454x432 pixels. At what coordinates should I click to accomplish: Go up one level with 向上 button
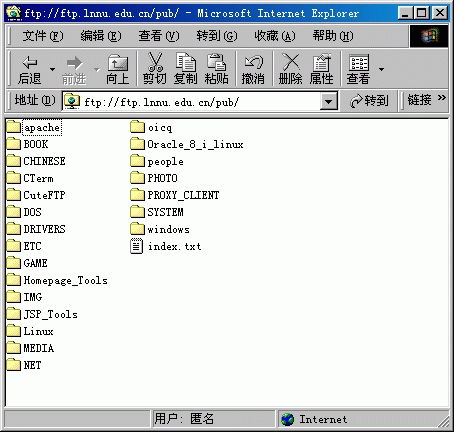pos(118,69)
